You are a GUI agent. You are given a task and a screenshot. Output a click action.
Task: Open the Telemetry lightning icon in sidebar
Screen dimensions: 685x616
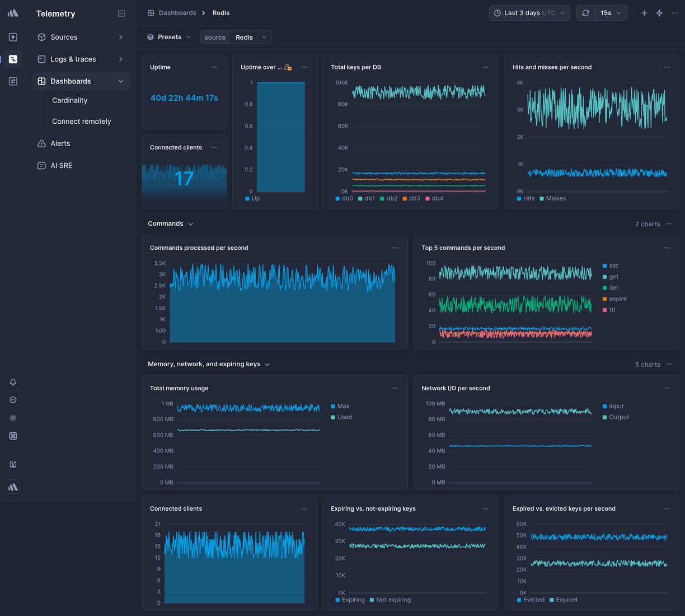[13, 37]
